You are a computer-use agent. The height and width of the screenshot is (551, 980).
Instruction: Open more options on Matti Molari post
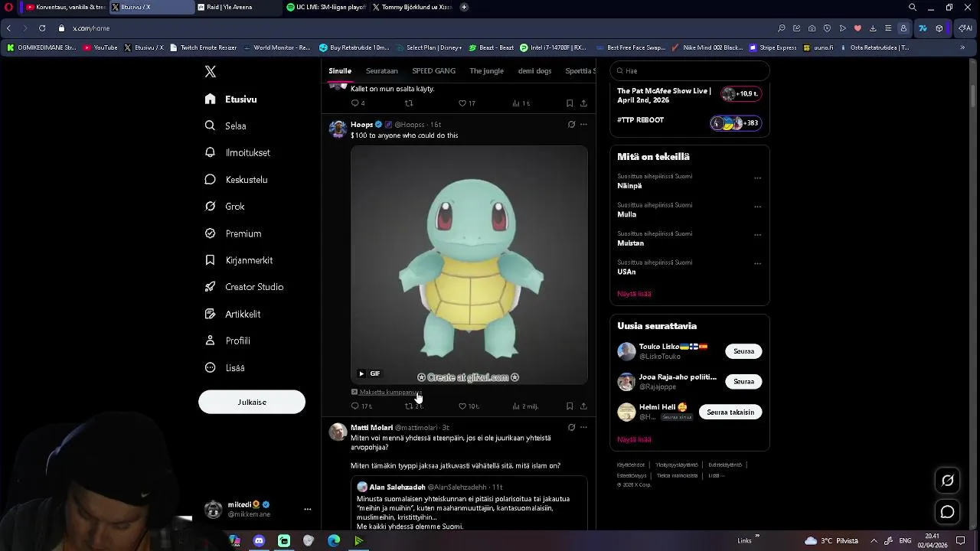coord(583,428)
